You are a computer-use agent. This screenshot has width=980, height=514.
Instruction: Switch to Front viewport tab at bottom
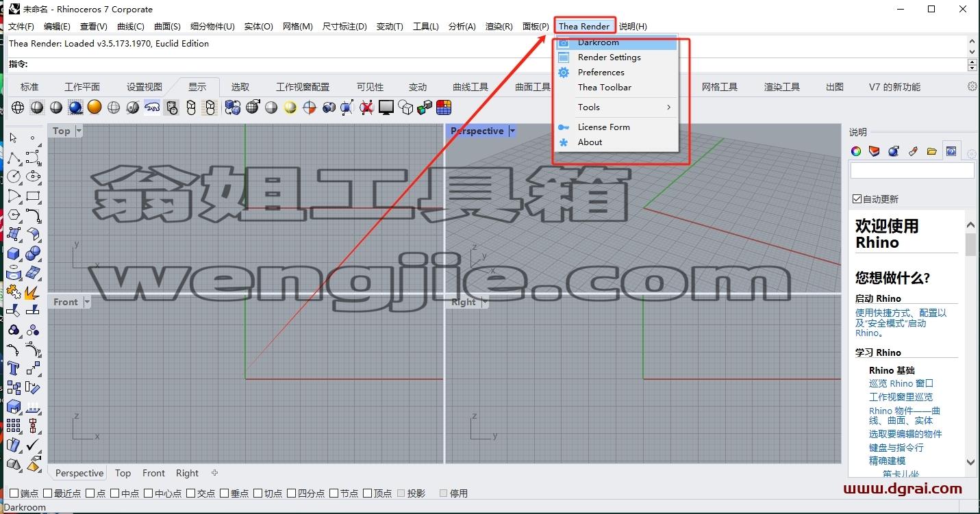pyautogui.click(x=153, y=473)
